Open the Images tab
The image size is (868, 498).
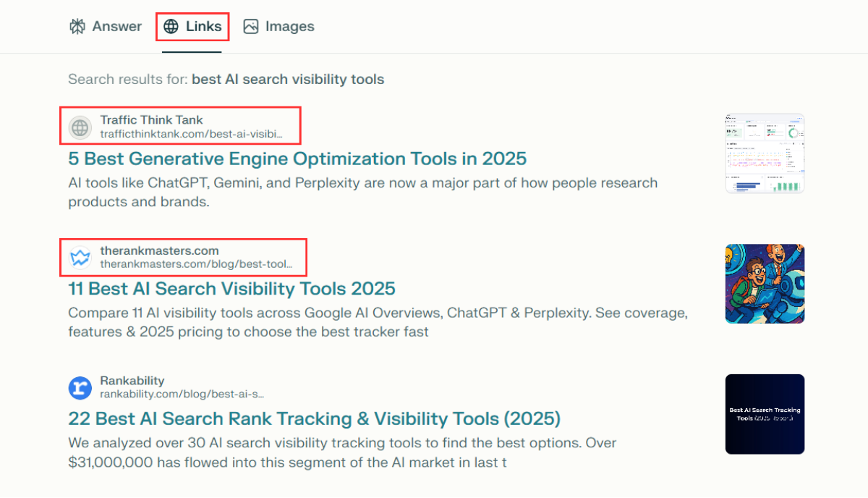[x=289, y=27]
